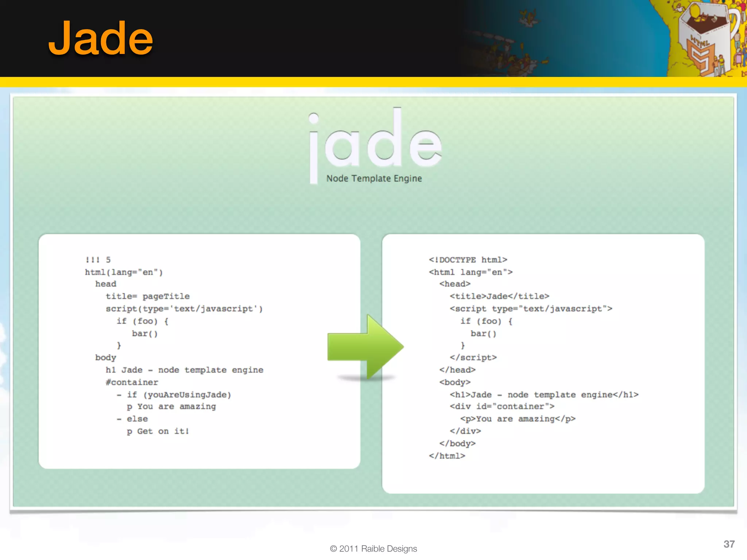The image size is (747, 560).
Task: Click the slide number 37
Action: 729,544
